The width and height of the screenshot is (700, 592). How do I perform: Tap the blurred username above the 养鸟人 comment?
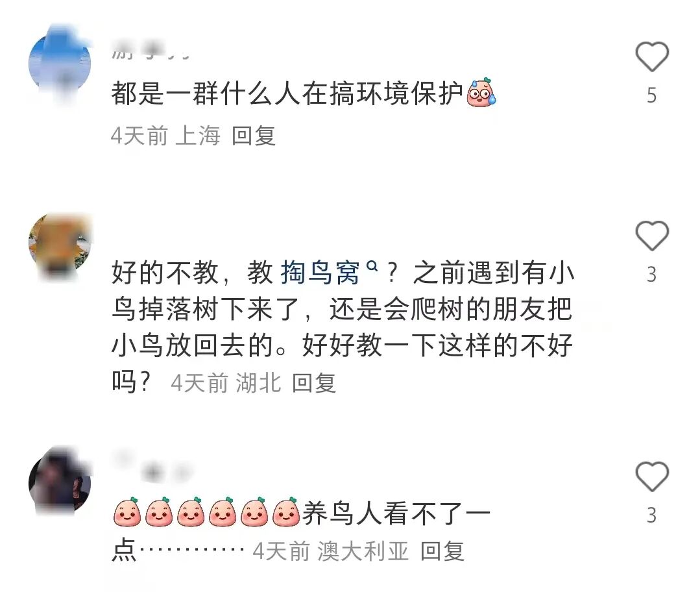click(154, 466)
